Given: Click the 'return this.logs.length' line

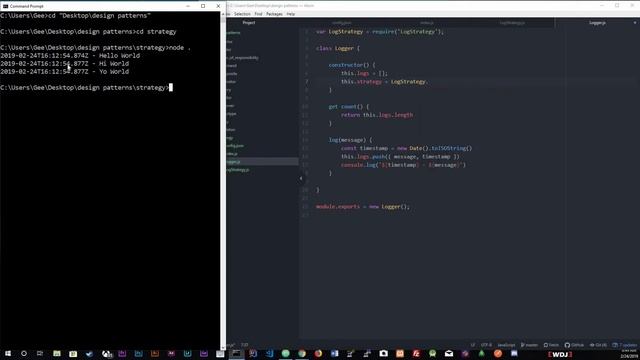Looking at the screenshot, I should click(x=377, y=115).
